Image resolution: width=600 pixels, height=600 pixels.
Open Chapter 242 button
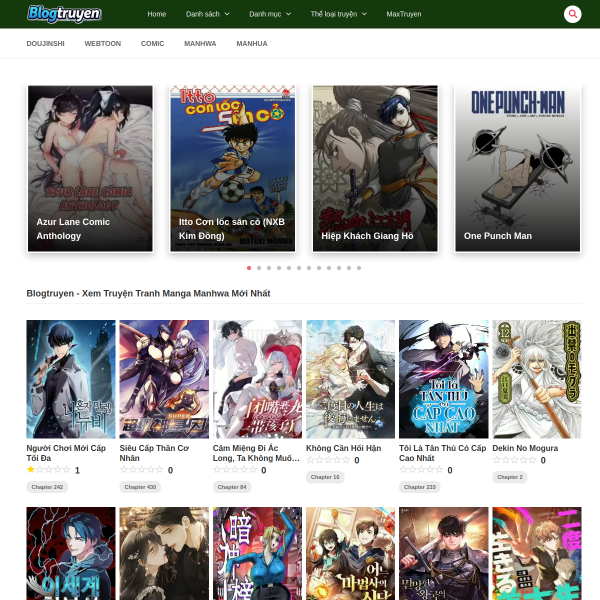[x=47, y=487]
